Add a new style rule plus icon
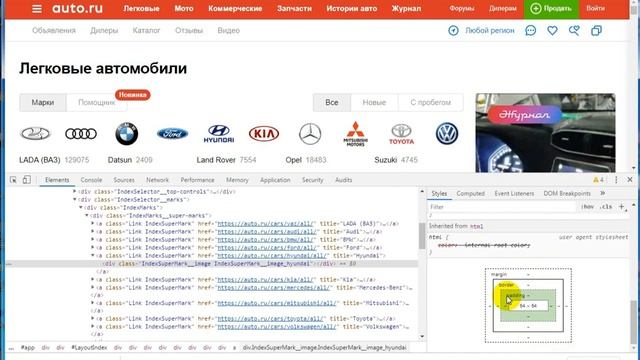Image resolution: width=640 pixels, height=360 pixels. point(621,207)
